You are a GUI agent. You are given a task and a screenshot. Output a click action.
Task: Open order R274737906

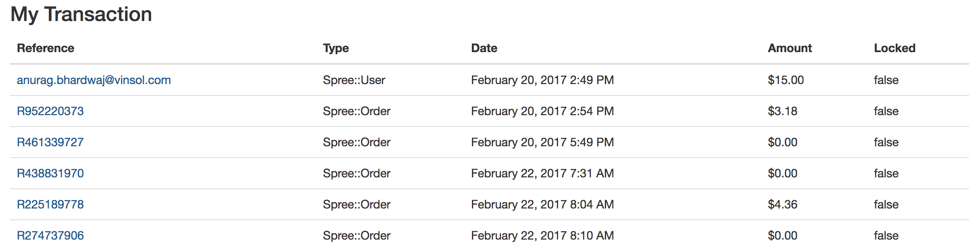point(50,235)
